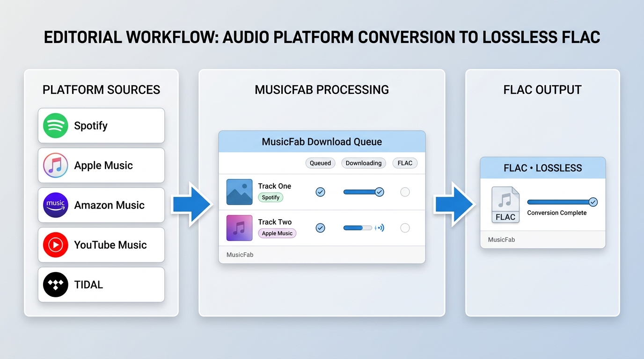Click the Amazon Music logo icon
Viewport: 644px width, 359px height.
point(56,205)
